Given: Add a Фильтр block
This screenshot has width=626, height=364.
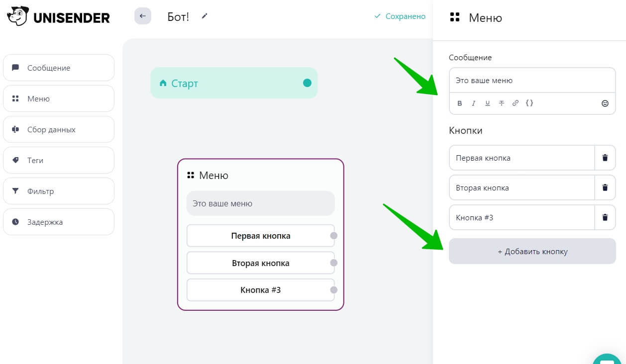Looking at the screenshot, I should coord(59,191).
